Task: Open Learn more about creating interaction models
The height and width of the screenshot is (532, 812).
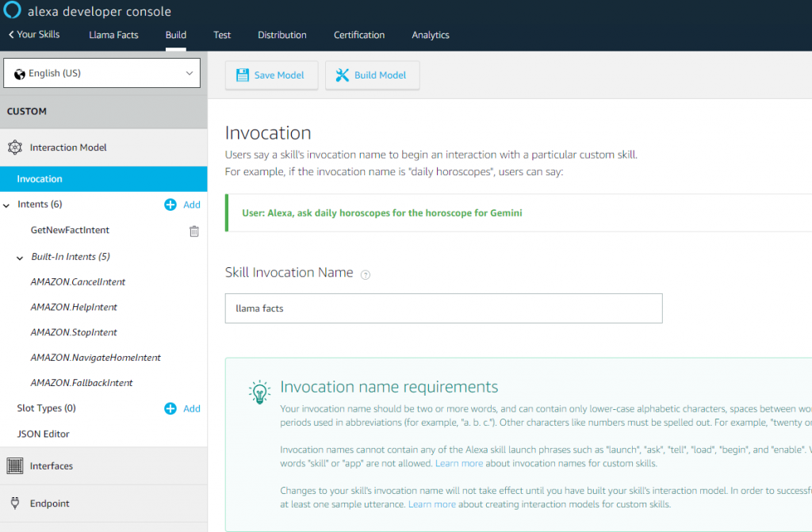Action: click(x=432, y=504)
